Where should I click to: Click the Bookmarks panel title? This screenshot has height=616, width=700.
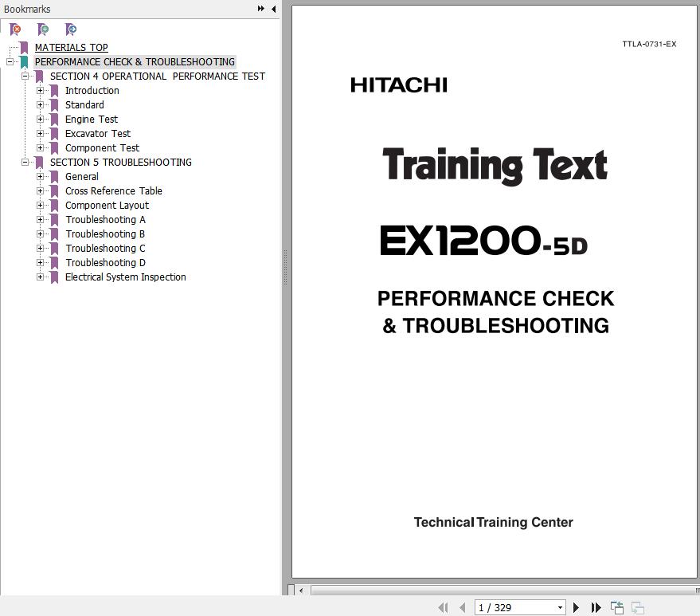(x=27, y=9)
